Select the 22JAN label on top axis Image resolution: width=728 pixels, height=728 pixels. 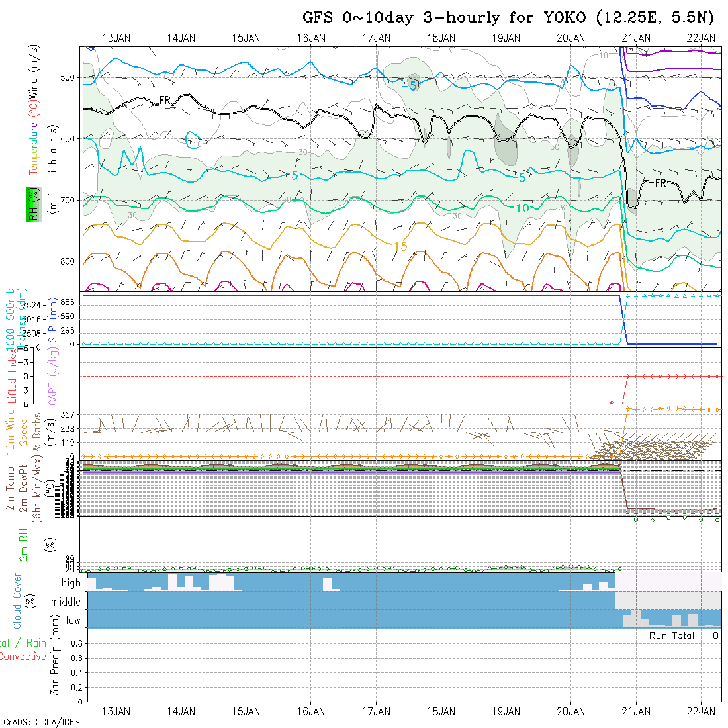click(x=701, y=38)
